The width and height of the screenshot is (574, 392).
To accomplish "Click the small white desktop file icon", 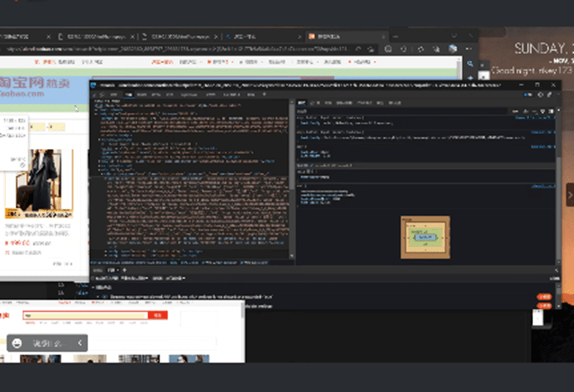I will pyautogui.click(x=538, y=317).
